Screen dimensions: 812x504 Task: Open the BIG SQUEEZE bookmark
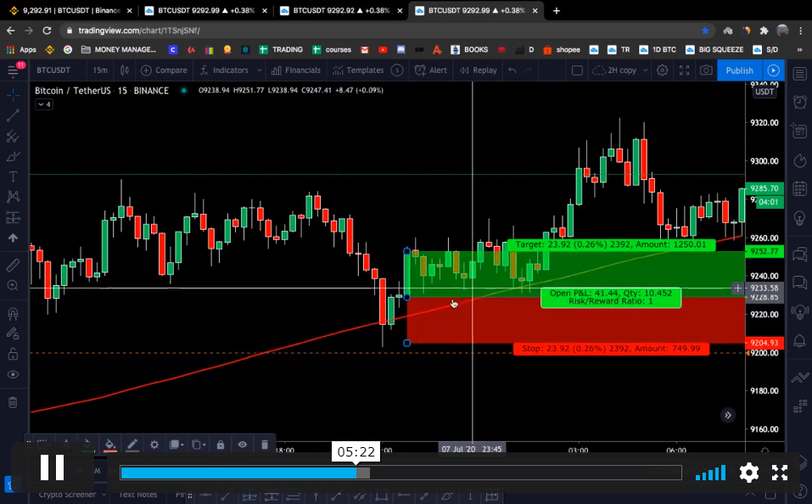(x=714, y=50)
